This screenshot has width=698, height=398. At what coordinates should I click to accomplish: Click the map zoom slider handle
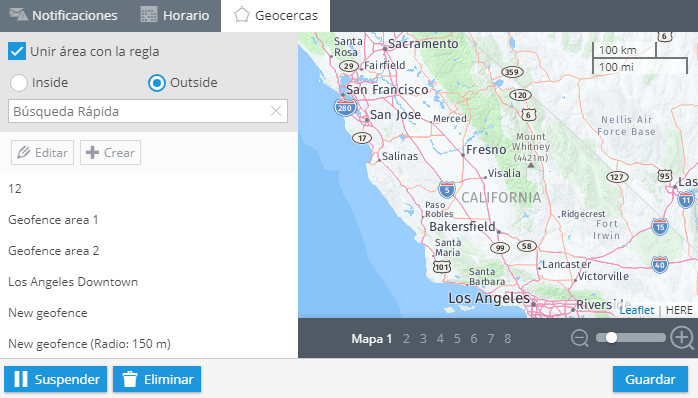[x=611, y=338]
